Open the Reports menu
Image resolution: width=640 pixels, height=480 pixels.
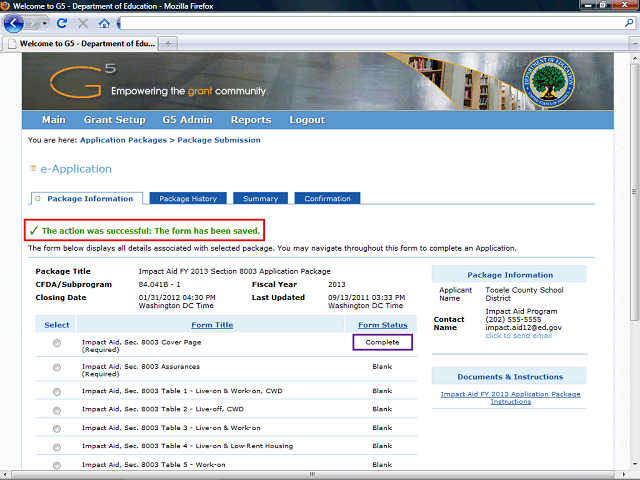[251, 120]
